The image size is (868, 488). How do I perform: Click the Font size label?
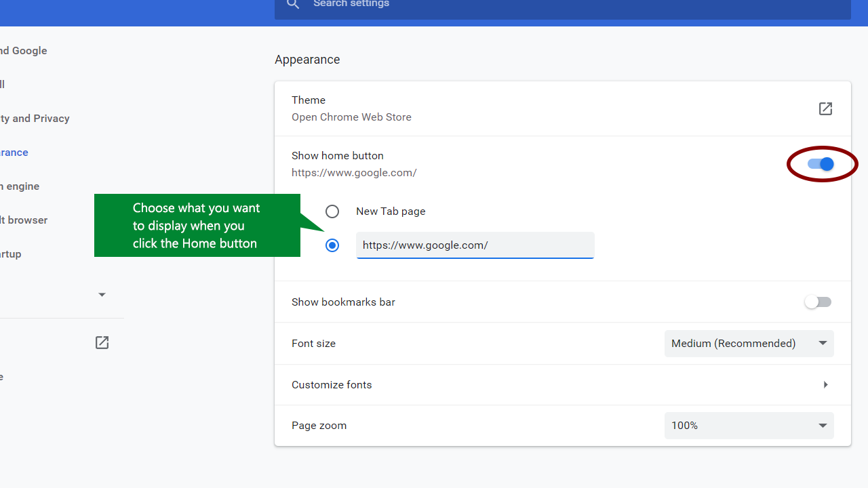point(313,344)
